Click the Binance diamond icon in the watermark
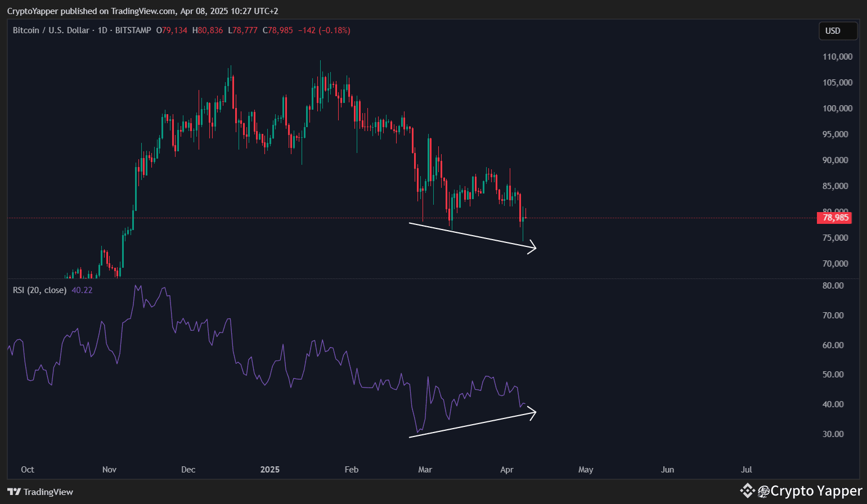The height and width of the screenshot is (504, 867). pyautogui.click(x=747, y=490)
